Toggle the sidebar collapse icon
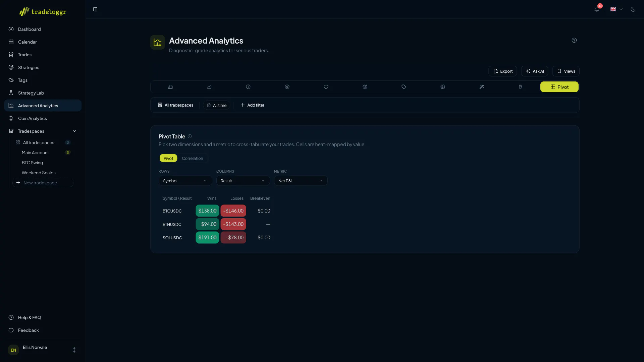 point(95,9)
